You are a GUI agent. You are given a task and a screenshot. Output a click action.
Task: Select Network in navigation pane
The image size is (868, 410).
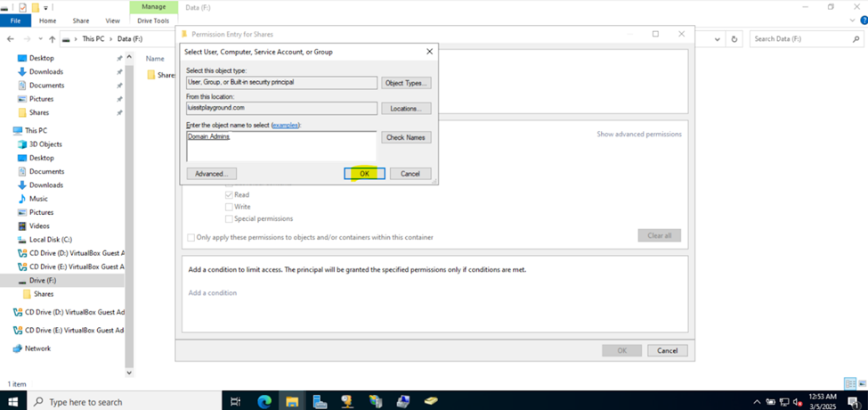(37, 348)
